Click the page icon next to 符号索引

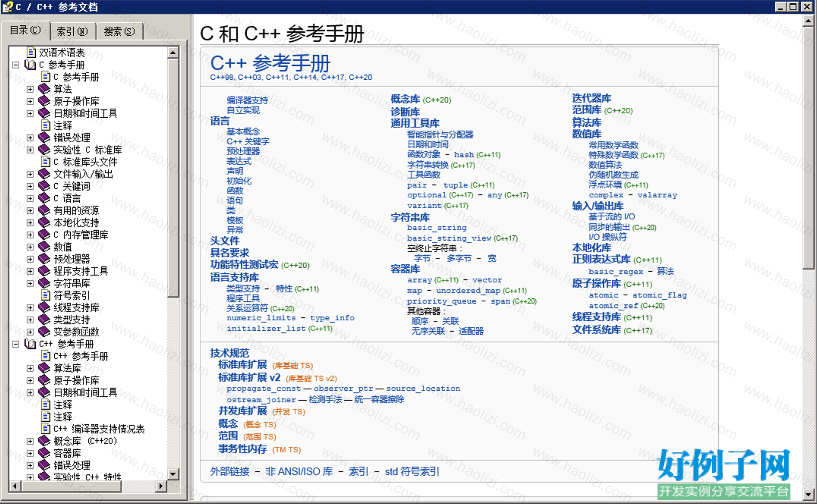tap(46, 295)
